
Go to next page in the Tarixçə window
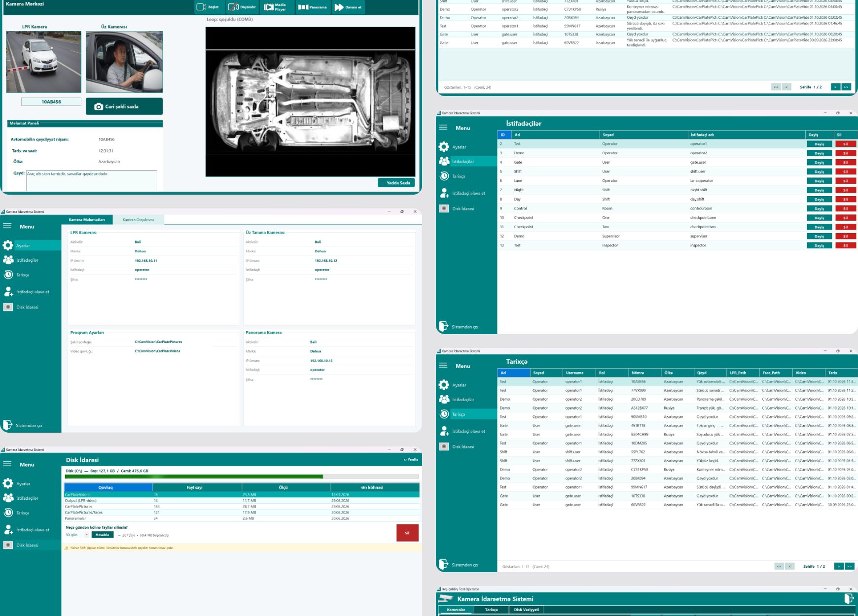click(x=838, y=566)
